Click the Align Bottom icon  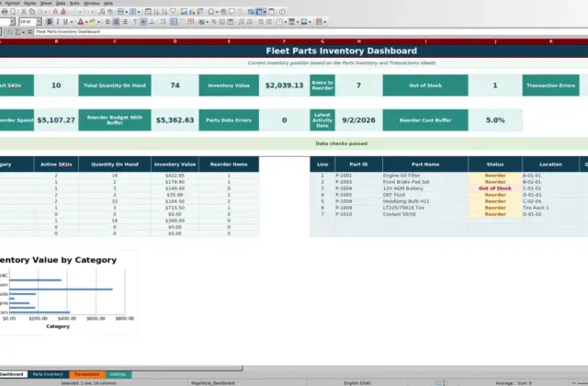pos(152,22)
